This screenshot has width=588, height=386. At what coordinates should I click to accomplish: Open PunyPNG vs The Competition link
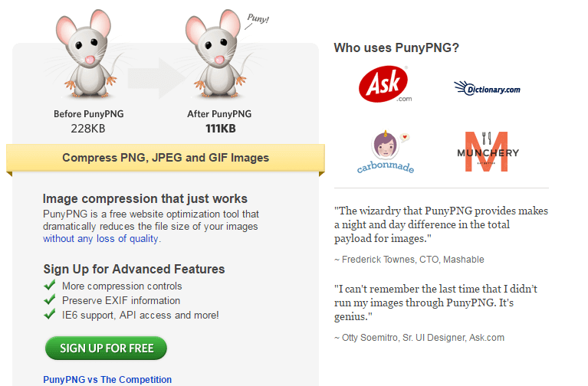[x=107, y=380]
